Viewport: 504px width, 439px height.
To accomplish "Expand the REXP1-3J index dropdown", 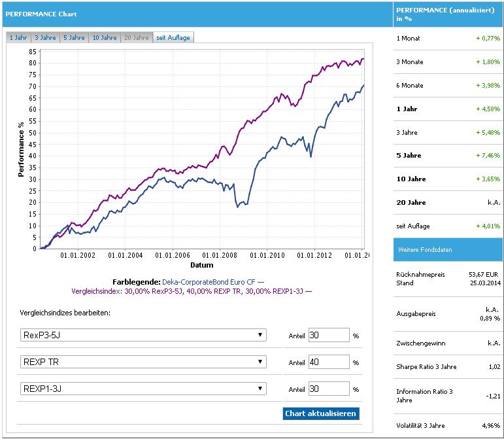I will (x=143, y=389).
